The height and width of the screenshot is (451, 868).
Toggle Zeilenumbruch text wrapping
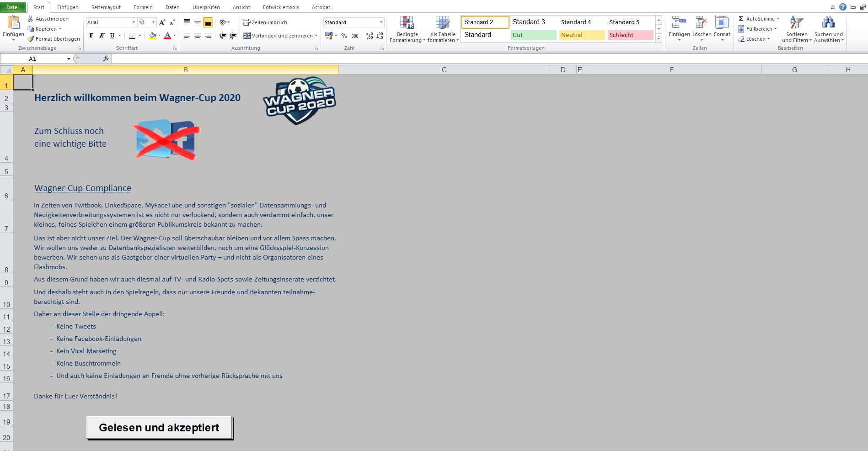265,22
